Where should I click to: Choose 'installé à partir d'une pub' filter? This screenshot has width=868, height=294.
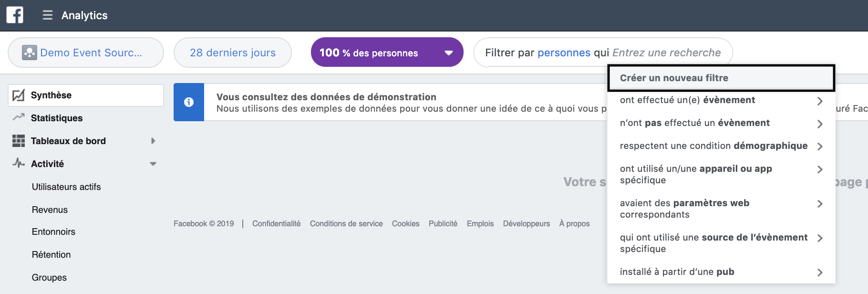click(721, 272)
